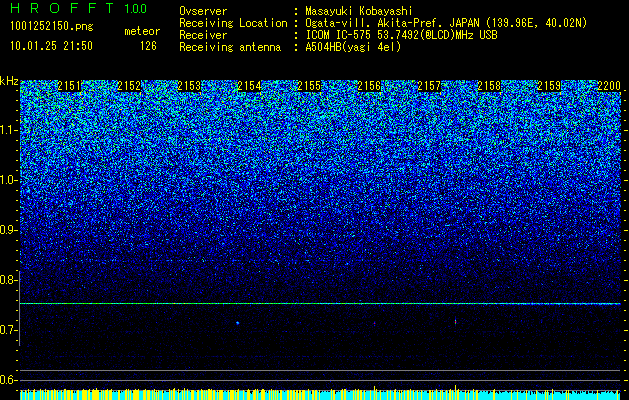Click the 2153 time marker
Screen dimensions: 629x400
pyautogui.click(x=189, y=86)
